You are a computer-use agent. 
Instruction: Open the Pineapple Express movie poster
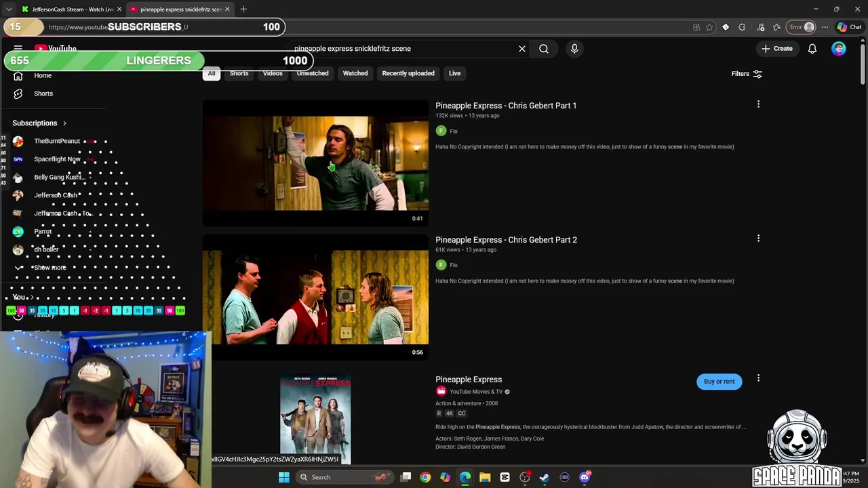pyautogui.click(x=315, y=420)
